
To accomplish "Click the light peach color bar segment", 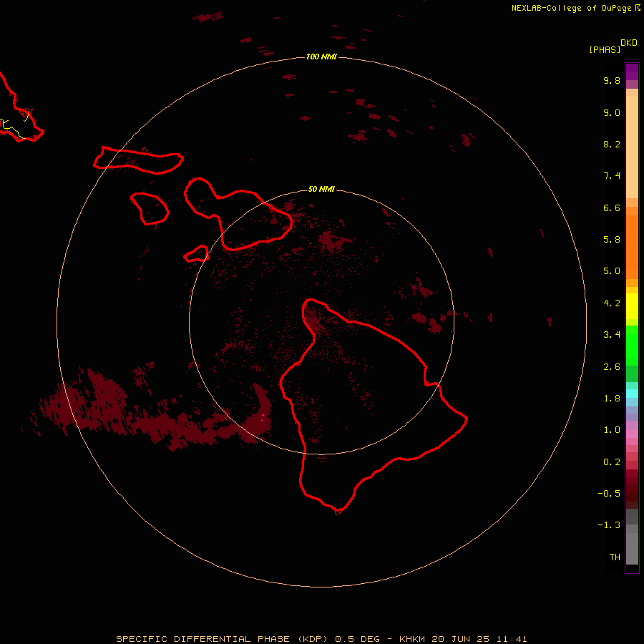I will [x=632, y=147].
